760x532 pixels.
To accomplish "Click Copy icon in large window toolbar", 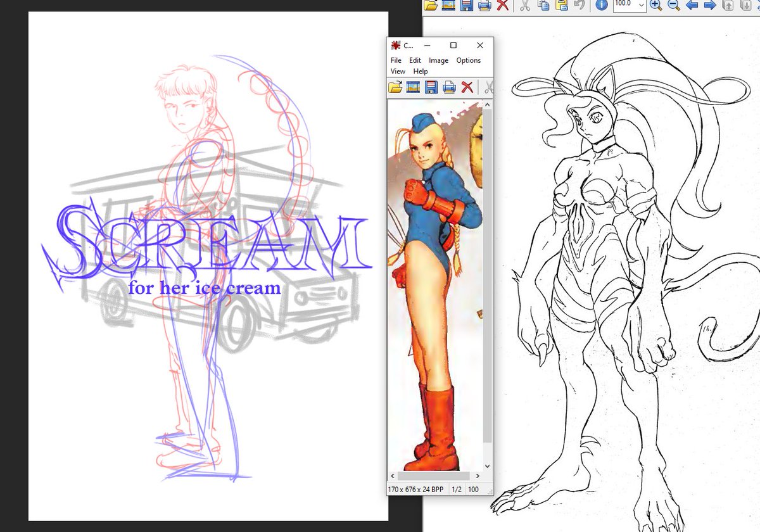I will [543, 4].
